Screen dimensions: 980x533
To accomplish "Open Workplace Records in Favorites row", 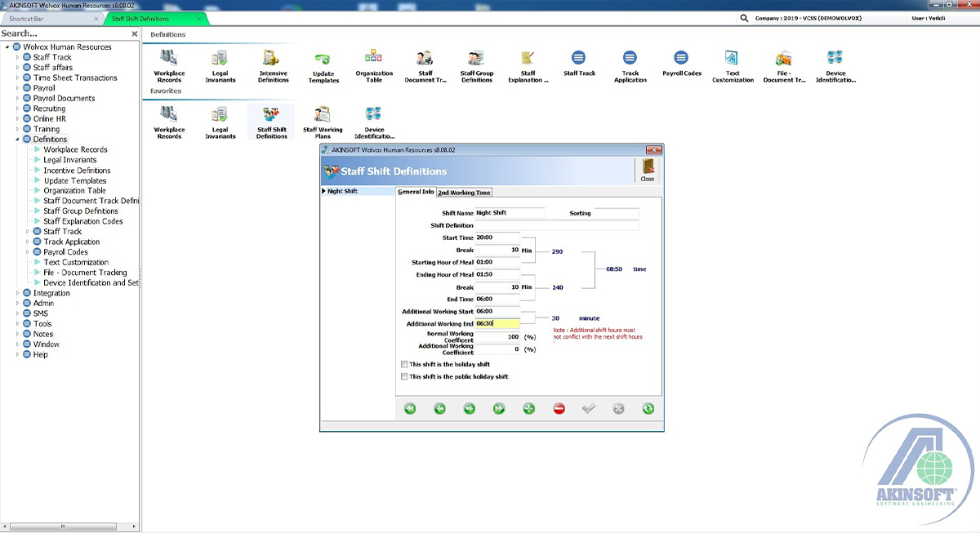I will (x=169, y=122).
